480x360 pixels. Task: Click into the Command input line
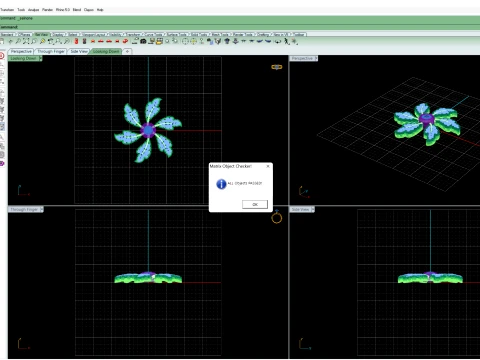240,27
